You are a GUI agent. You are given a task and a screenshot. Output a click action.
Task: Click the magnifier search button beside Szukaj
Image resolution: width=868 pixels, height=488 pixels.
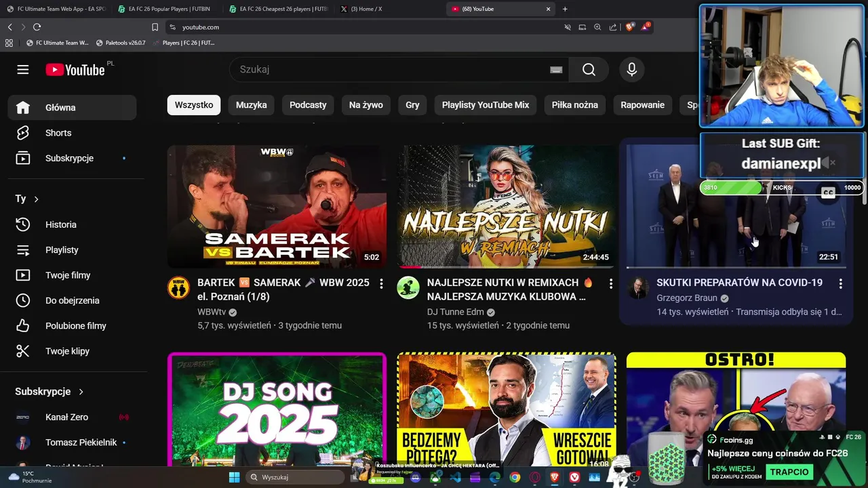point(589,70)
